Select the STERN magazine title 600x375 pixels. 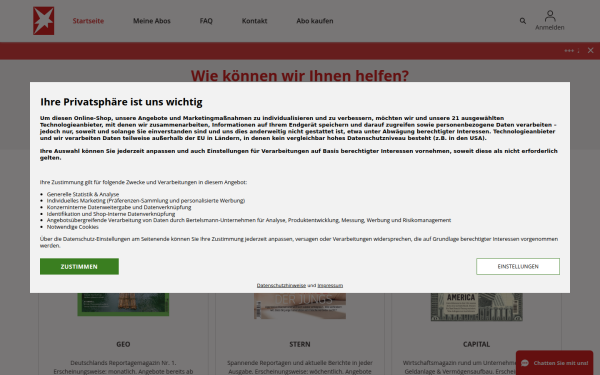point(300,344)
